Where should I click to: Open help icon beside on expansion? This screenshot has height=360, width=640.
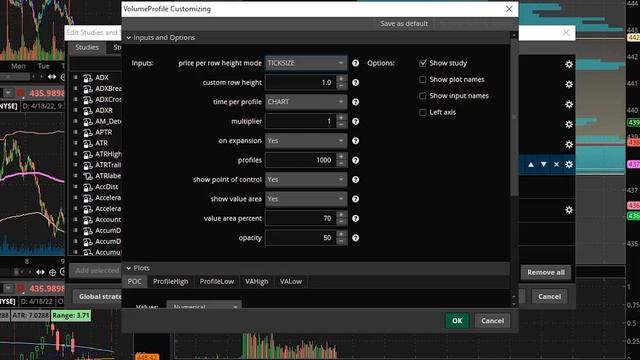coord(356,141)
